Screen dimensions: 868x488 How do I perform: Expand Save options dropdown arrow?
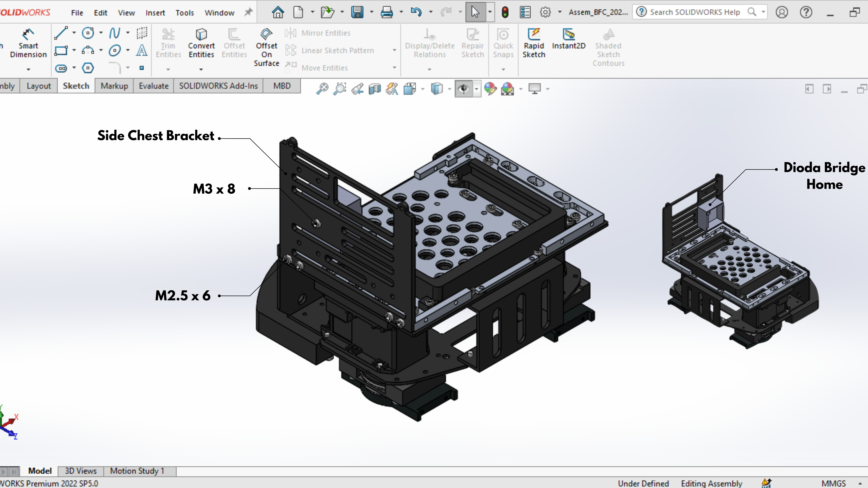pos(372,12)
